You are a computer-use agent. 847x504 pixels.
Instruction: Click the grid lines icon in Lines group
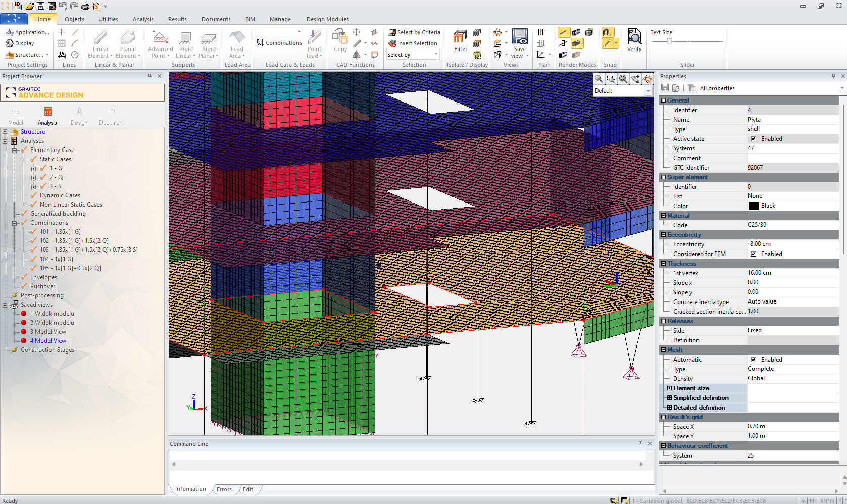click(x=62, y=43)
